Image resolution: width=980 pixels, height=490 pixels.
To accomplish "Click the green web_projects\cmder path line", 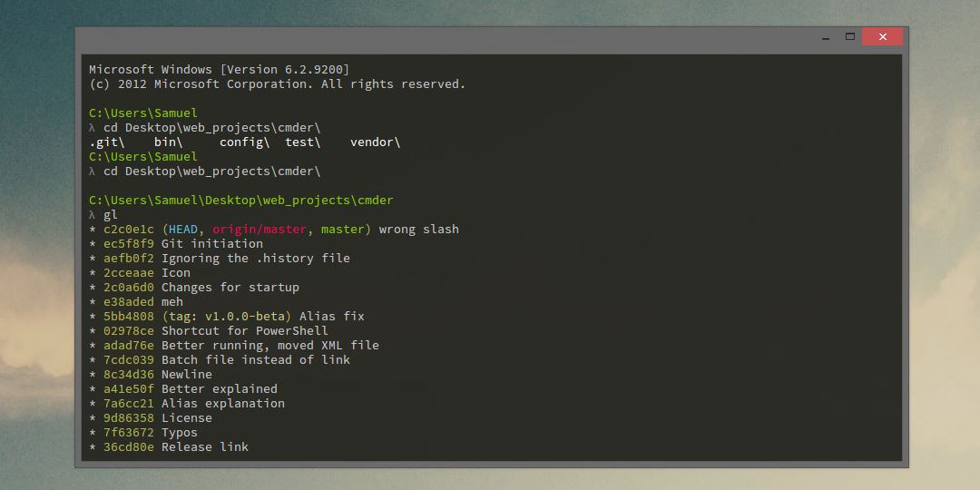I will pos(241,201).
